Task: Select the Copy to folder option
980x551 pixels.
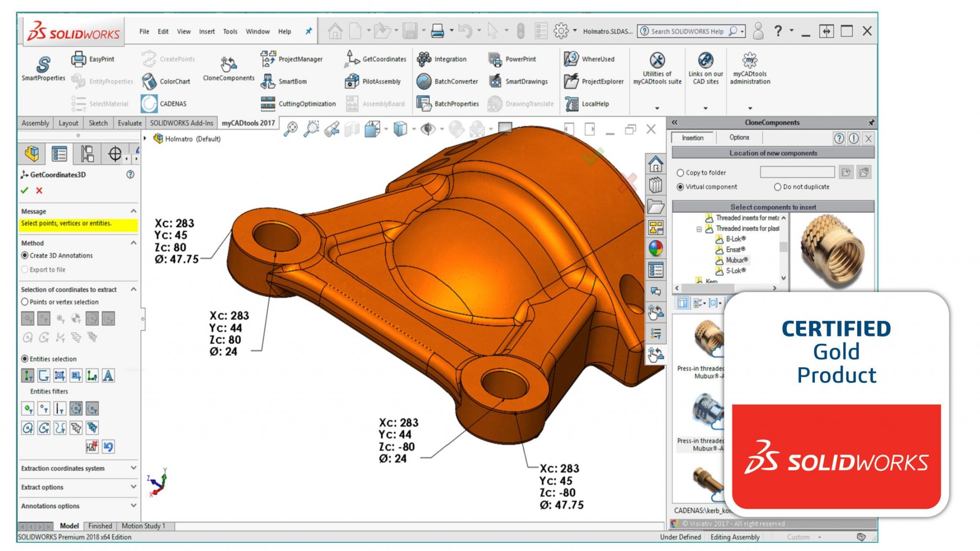Action: tap(680, 173)
